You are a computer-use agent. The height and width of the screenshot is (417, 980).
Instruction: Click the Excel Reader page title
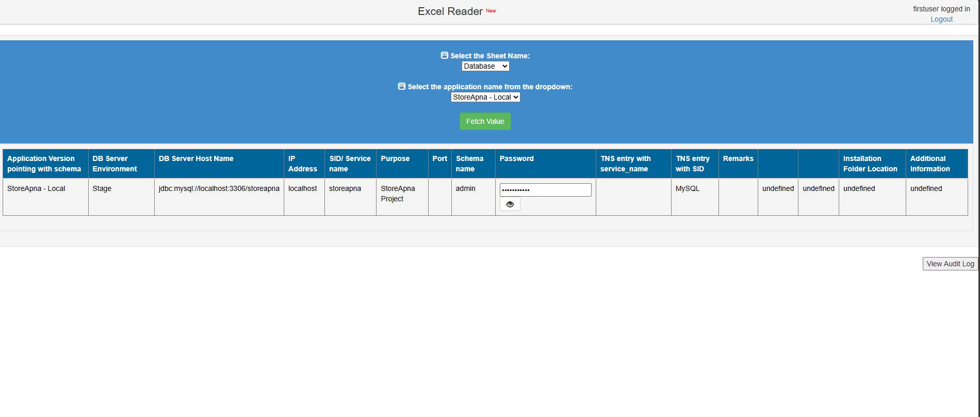[450, 11]
